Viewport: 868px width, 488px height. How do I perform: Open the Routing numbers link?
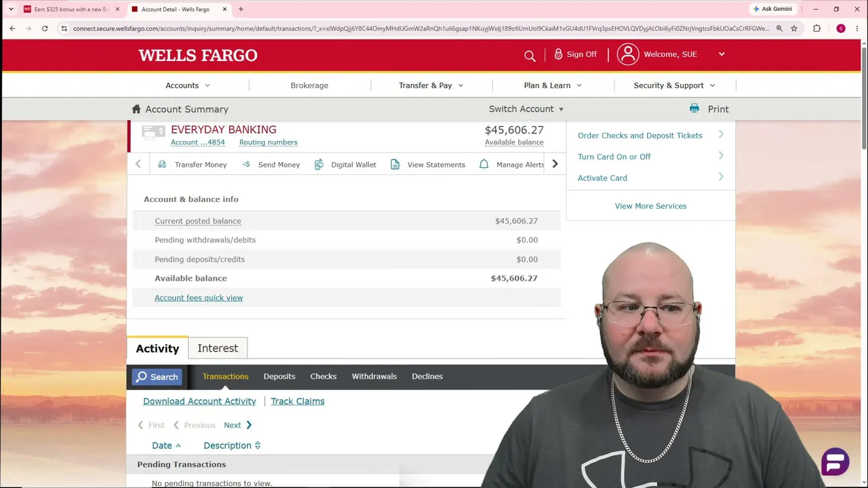(x=269, y=142)
